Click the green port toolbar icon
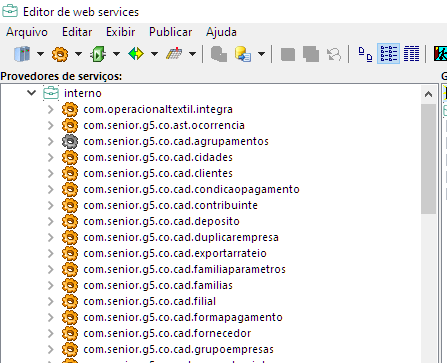This screenshot has height=363, width=447. coord(98,54)
